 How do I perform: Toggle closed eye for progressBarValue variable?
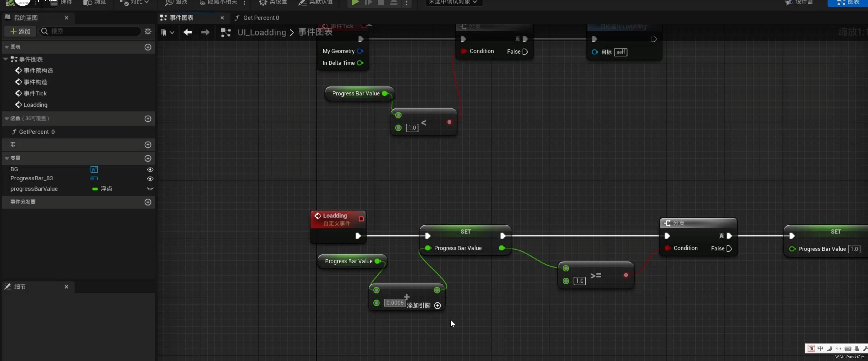(150, 189)
